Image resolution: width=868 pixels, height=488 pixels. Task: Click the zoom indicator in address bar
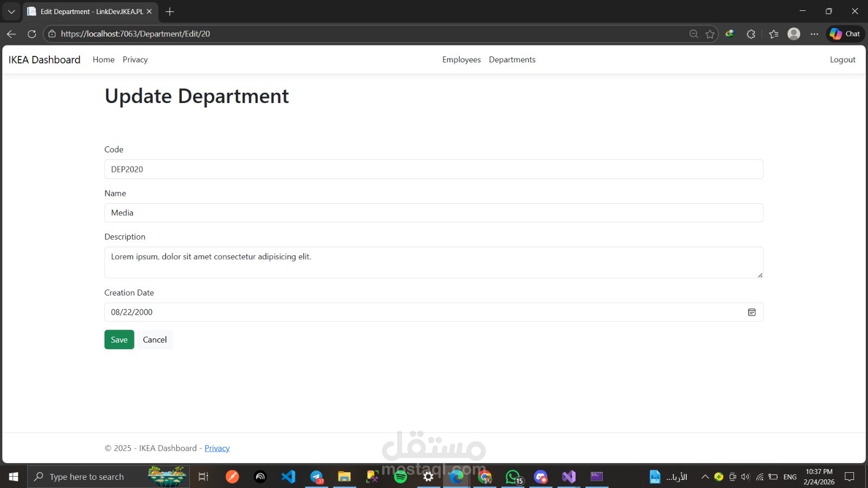pos(693,34)
